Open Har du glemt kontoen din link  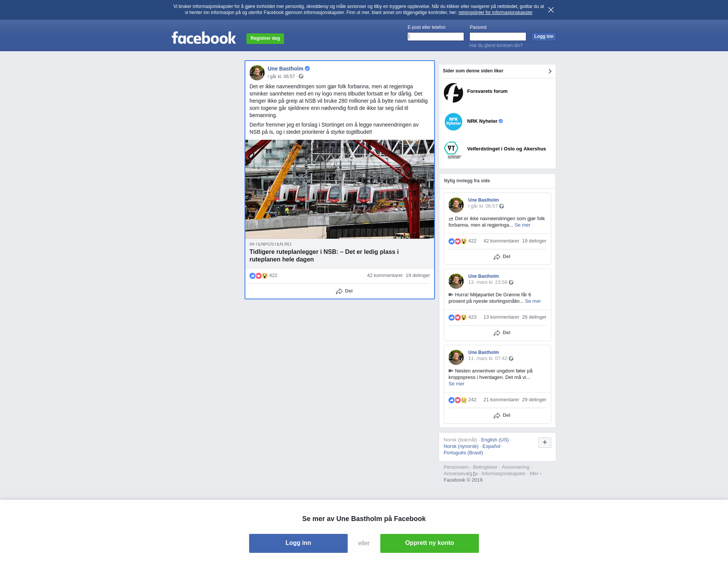[x=496, y=45]
